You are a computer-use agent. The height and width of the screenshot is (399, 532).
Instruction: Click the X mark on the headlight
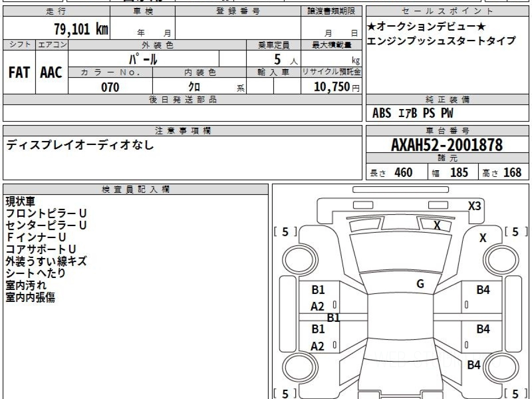pyautogui.click(x=437, y=226)
